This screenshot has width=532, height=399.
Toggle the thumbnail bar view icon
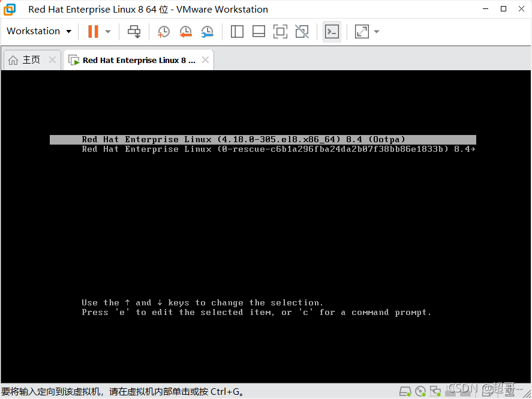point(259,32)
